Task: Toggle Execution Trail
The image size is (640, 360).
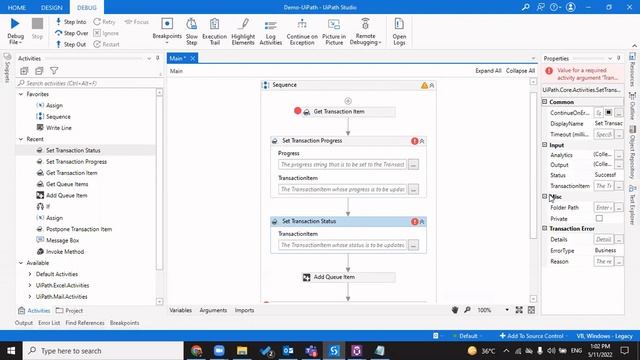Action: [x=214, y=31]
